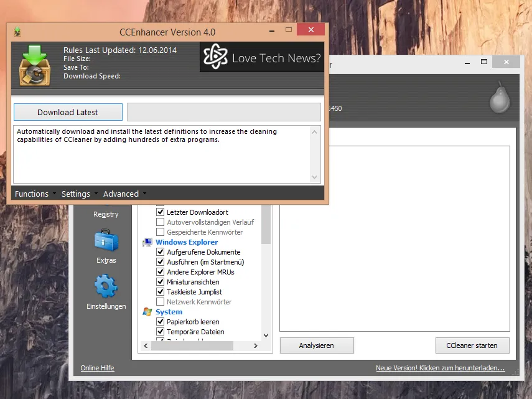Open the Advanced menu

pyautogui.click(x=121, y=194)
